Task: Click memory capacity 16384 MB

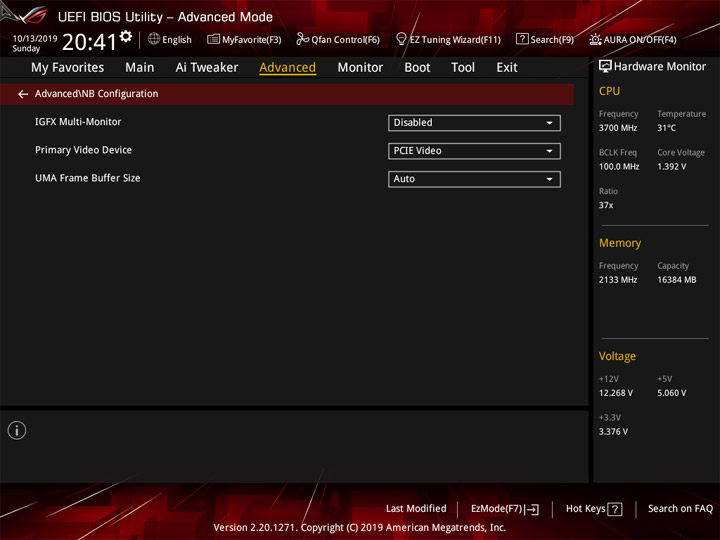Action: coord(676,280)
